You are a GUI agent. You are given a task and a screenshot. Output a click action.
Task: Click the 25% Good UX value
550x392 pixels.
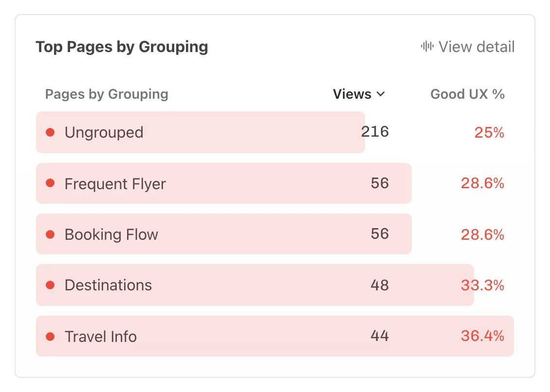tap(489, 132)
